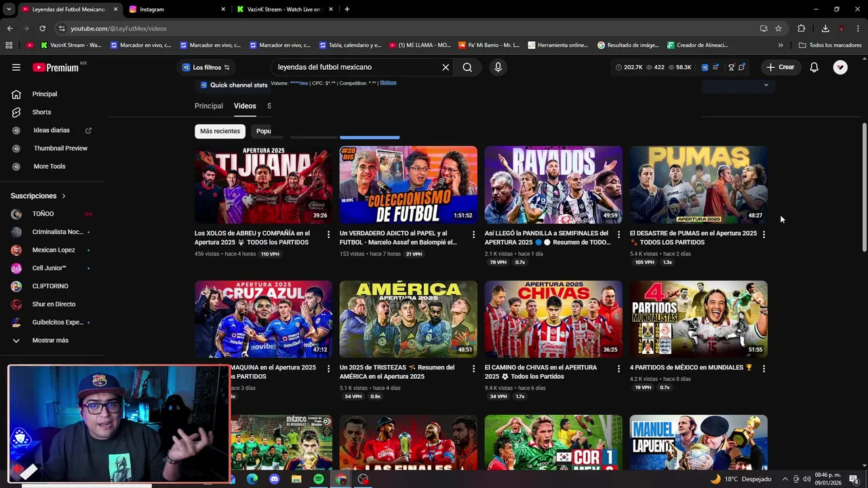
Task: Open Chrome apps grid in bookmarks bar
Action: coord(9,45)
